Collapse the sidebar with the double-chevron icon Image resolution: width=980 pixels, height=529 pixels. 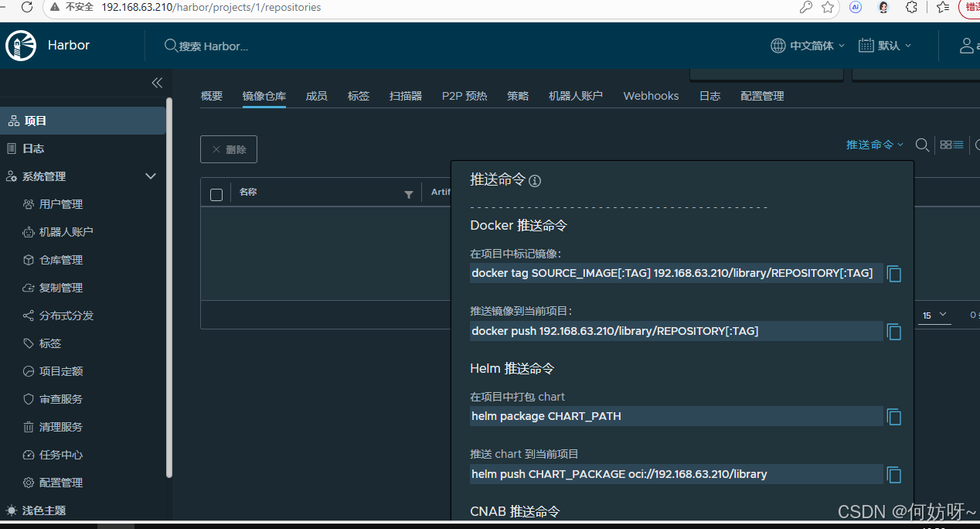(x=157, y=83)
